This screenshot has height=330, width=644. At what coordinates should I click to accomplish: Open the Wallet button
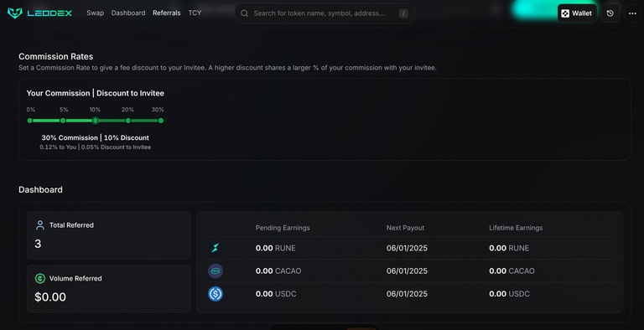click(x=577, y=13)
